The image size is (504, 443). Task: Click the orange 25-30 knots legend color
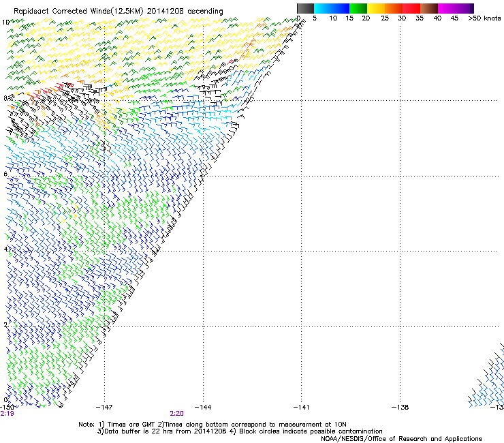coord(394,8)
